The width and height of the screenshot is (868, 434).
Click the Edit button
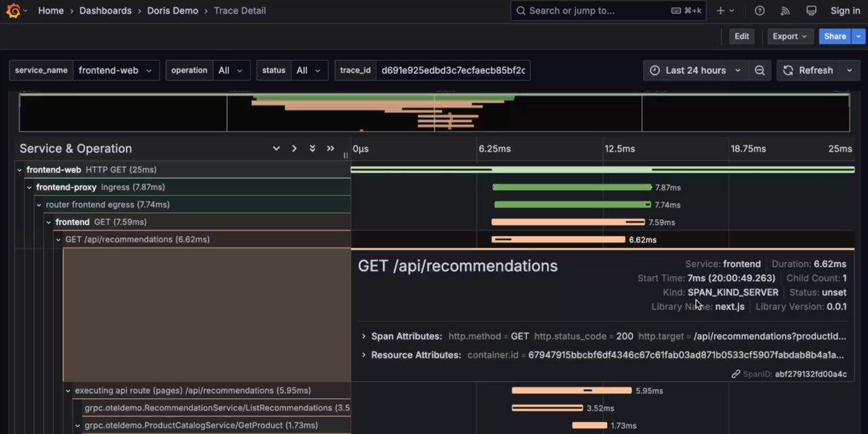point(741,36)
